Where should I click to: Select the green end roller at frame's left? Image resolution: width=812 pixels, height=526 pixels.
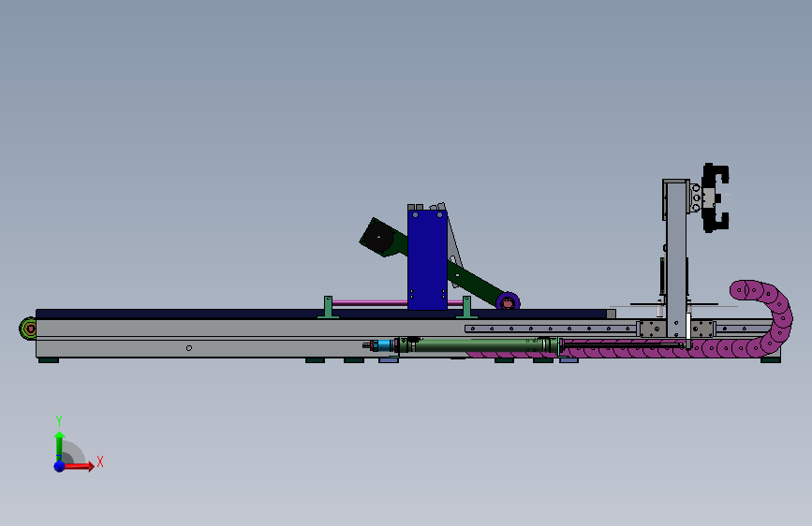(x=28, y=329)
